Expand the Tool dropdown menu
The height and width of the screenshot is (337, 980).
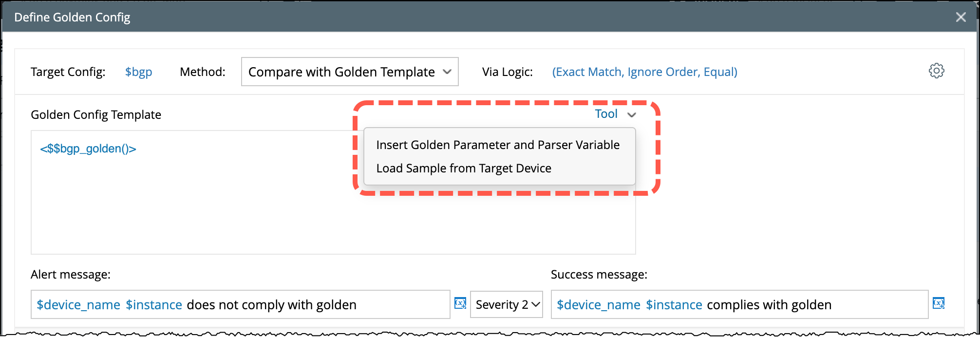pos(615,114)
